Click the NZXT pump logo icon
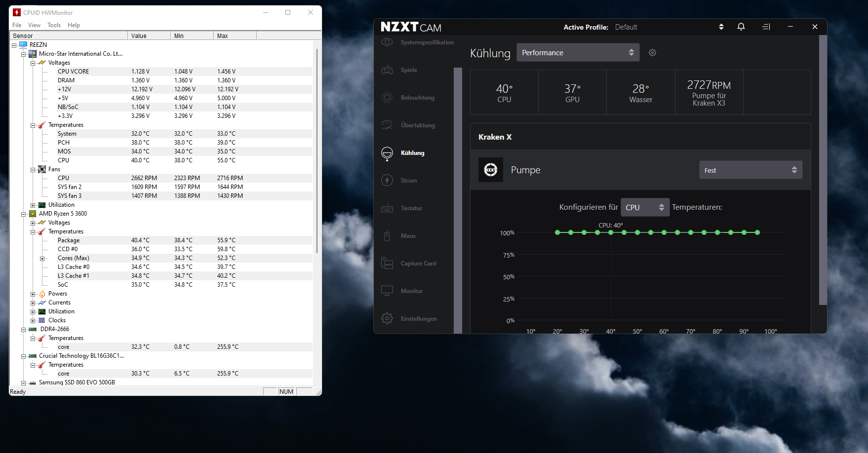868x453 pixels. pos(491,170)
